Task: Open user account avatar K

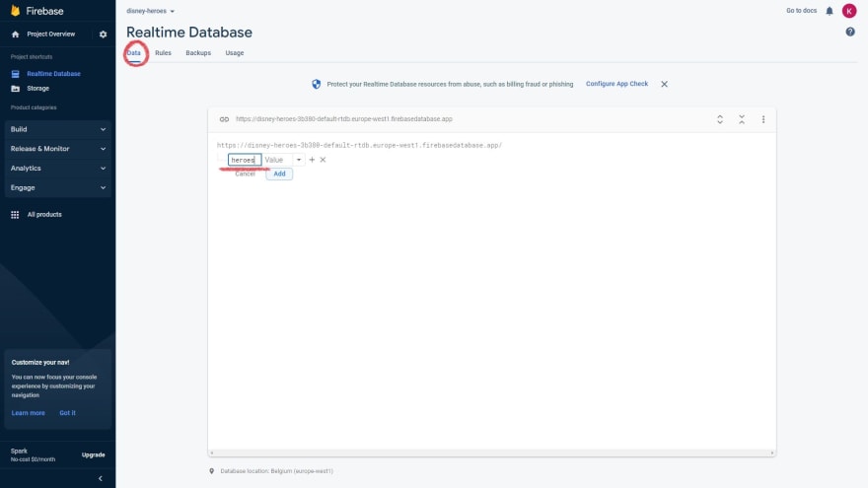Action: coord(849,11)
